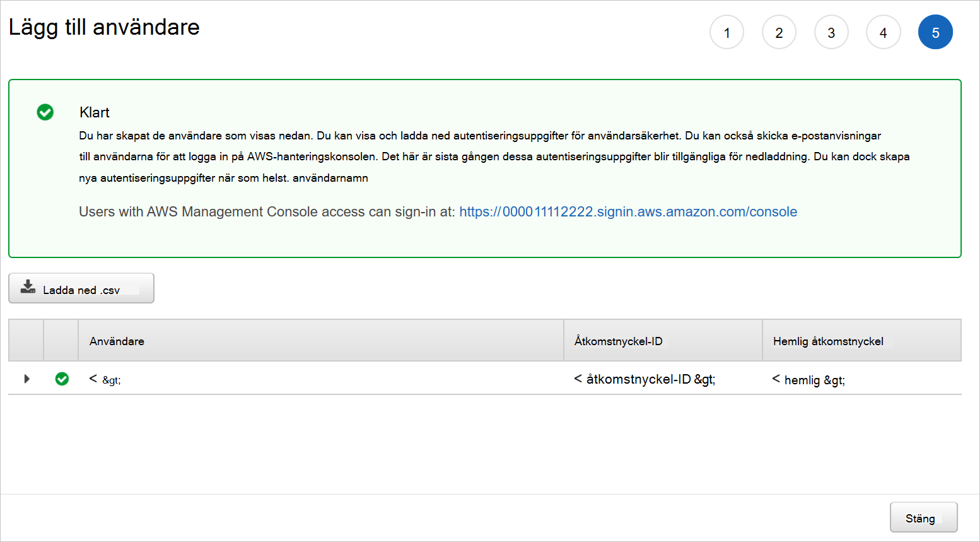Click the user name cell in first row
Viewport: 980px width, 542px height.
(x=321, y=379)
